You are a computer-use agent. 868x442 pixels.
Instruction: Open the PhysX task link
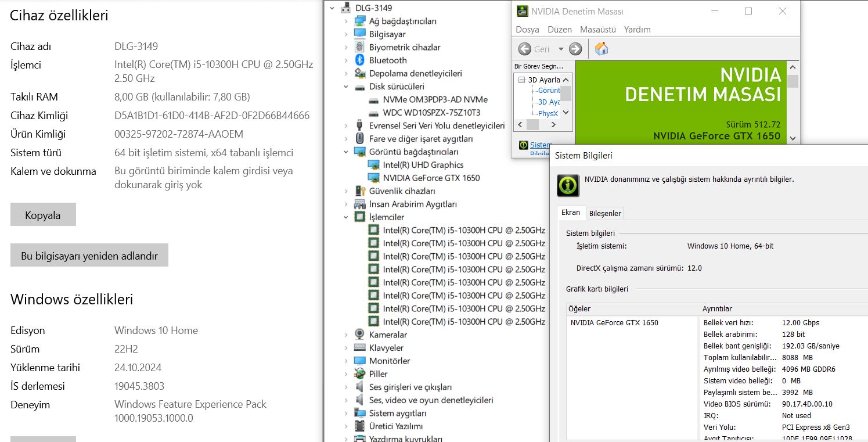click(x=548, y=113)
